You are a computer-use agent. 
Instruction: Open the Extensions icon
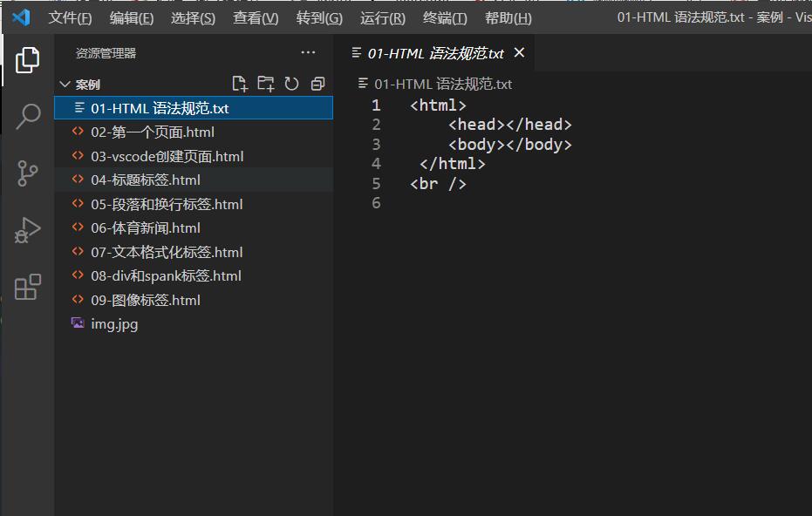point(26,289)
